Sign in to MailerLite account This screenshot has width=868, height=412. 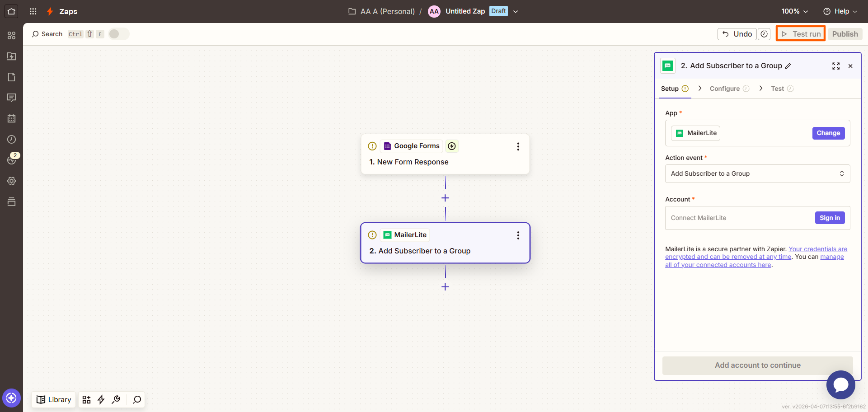[x=830, y=218]
